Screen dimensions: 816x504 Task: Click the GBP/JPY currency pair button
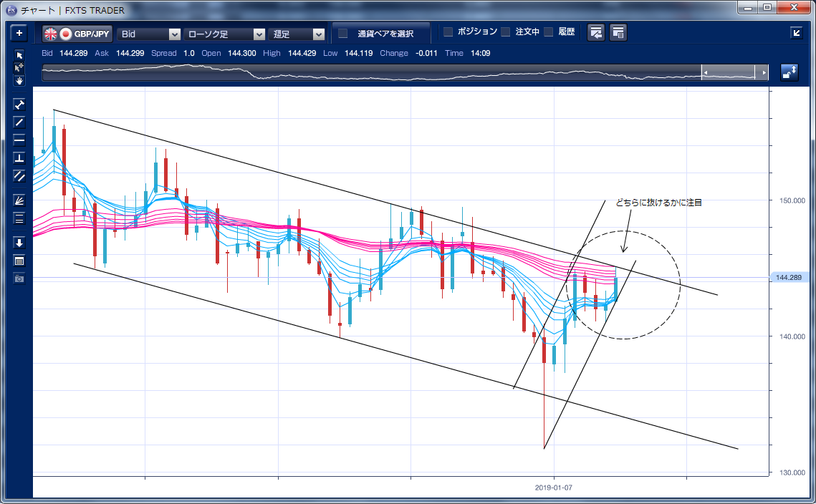coord(76,34)
